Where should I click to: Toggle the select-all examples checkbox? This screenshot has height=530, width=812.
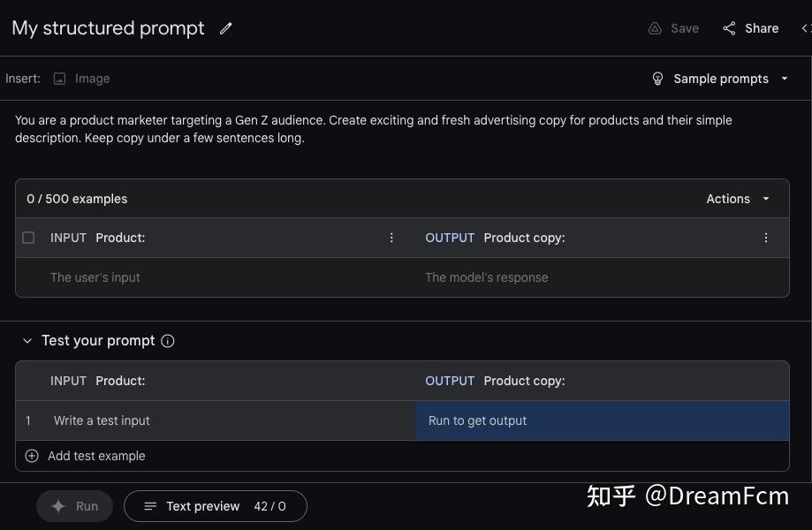click(28, 238)
